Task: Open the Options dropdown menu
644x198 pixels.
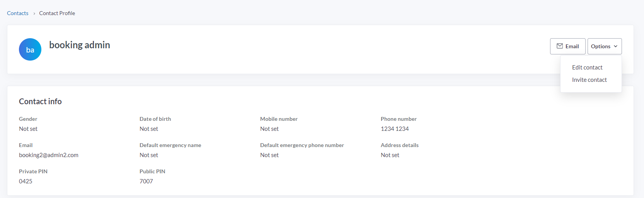Action: coord(604,46)
